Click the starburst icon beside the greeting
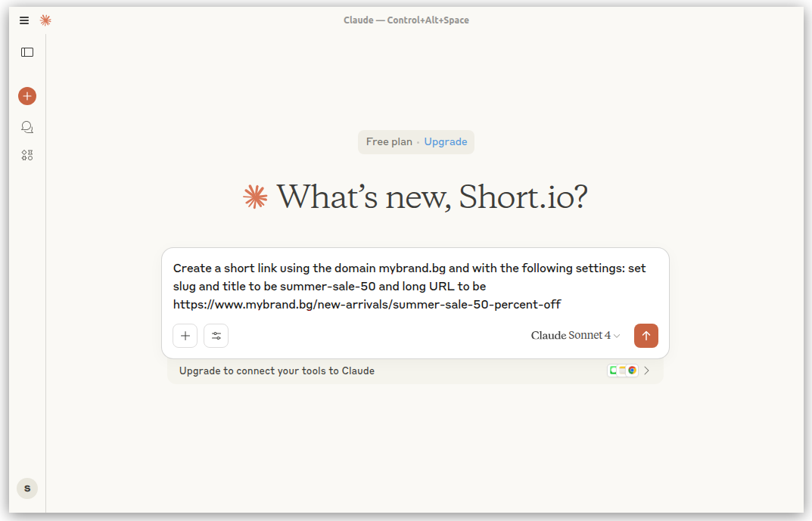812x521 pixels. (255, 197)
